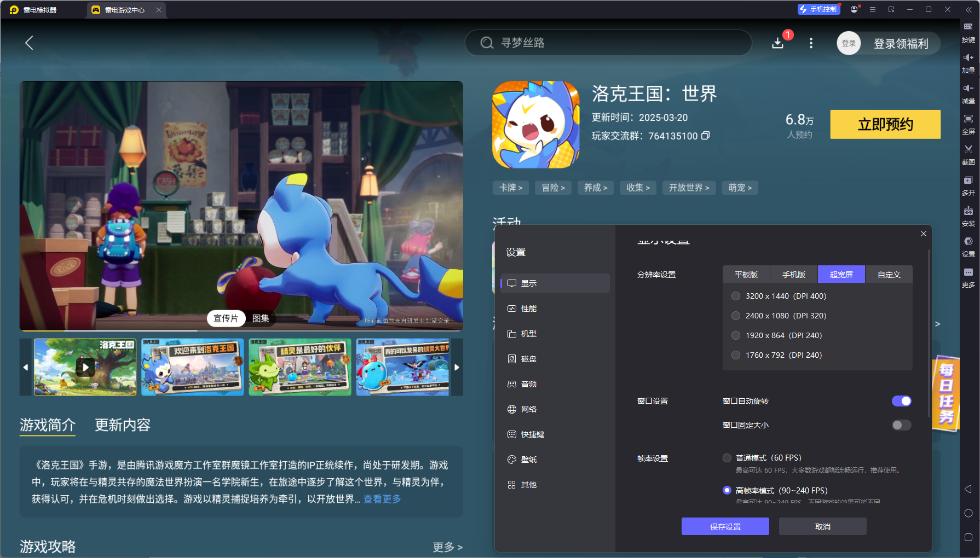Viewport: 980px width, 558px height.
Task: Show next thumbnails with right arrow
Action: [x=457, y=367]
